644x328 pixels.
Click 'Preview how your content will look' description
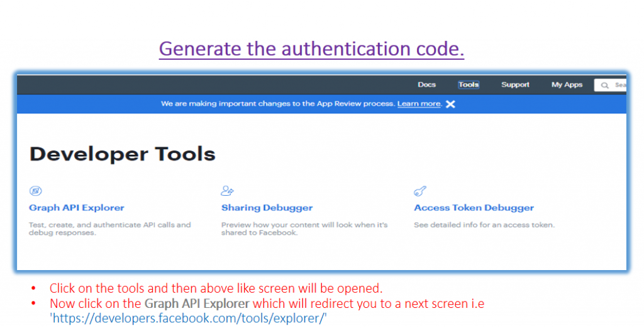(304, 229)
